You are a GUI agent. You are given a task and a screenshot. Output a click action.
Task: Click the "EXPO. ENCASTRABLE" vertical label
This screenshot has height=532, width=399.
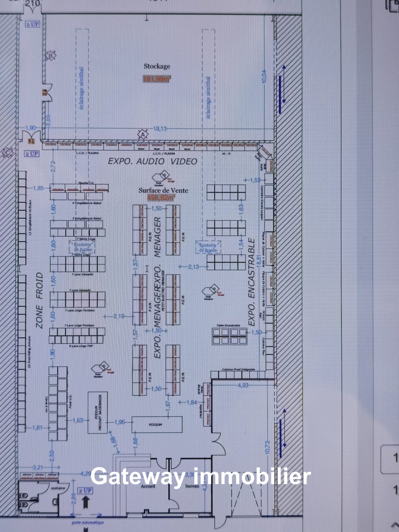pos(251,282)
